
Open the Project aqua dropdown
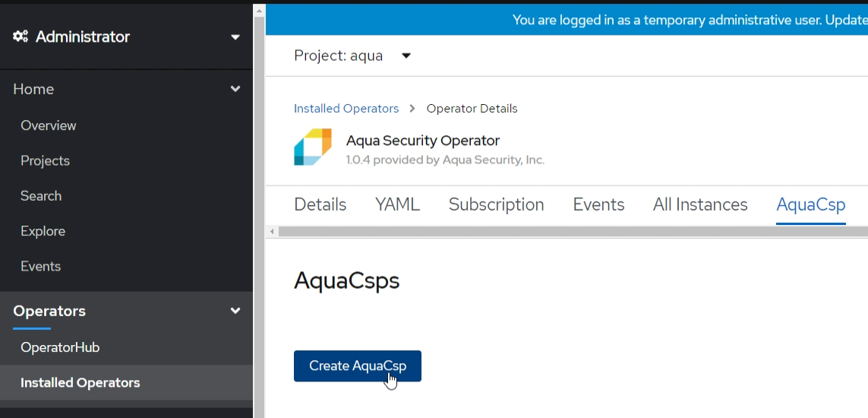406,55
